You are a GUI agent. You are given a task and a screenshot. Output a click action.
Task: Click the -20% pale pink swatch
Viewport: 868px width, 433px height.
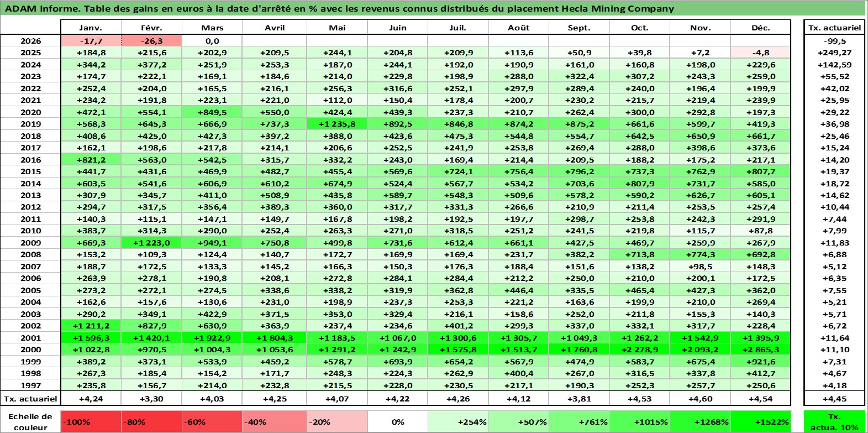[337, 421]
